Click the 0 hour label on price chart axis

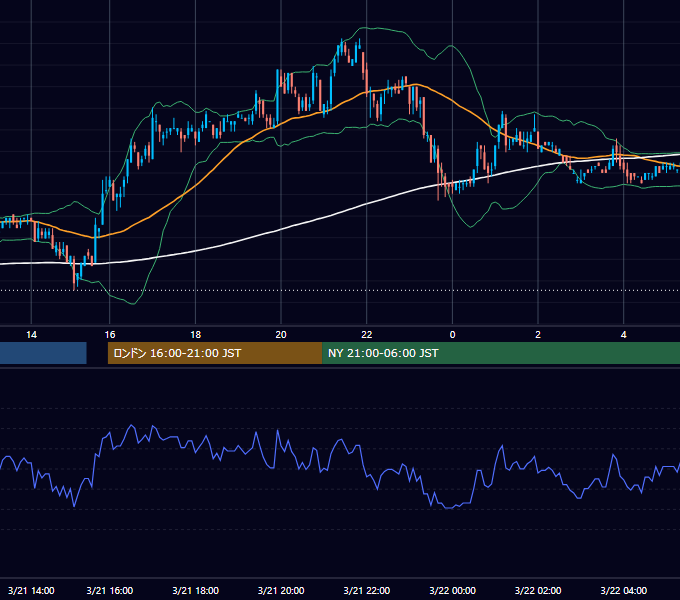pos(452,335)
